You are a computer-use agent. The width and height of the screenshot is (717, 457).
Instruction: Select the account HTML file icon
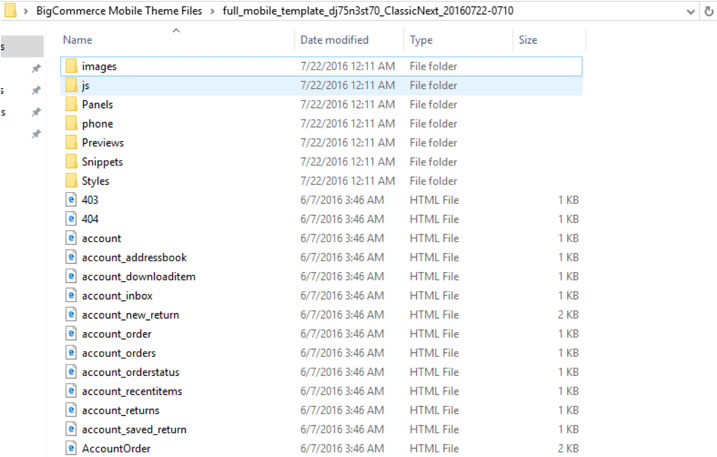click(71, 238)
